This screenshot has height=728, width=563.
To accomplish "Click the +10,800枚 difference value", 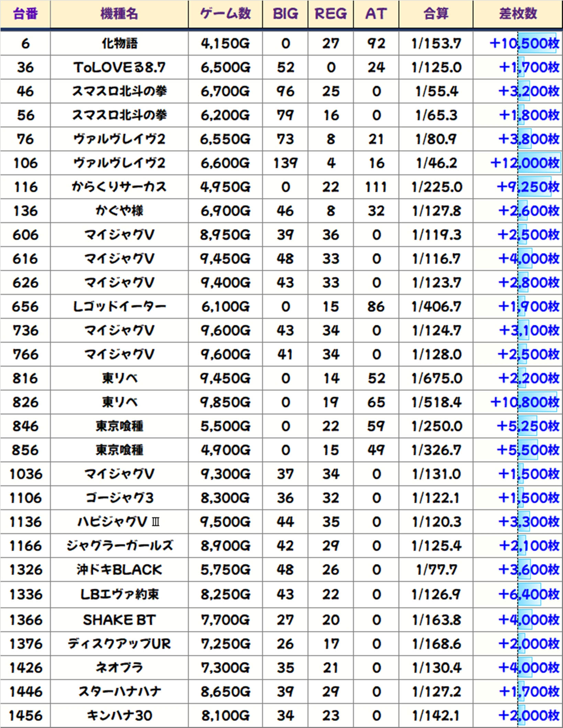I will pyautogui.click(x=524, y=402).
